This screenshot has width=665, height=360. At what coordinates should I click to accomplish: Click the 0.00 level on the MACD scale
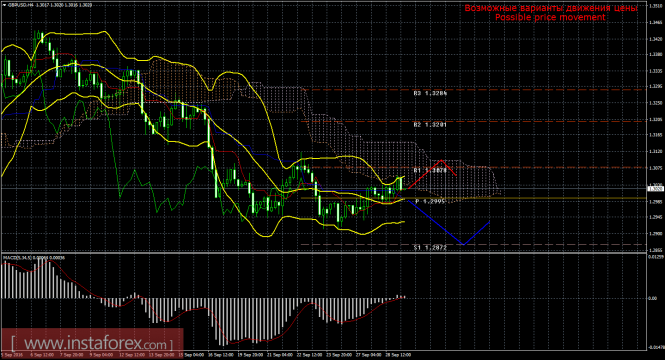pyautogui.click(x=652, y=299)
